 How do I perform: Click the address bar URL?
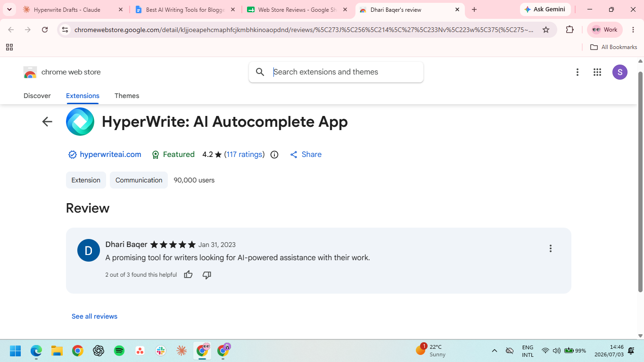[304, 30]
